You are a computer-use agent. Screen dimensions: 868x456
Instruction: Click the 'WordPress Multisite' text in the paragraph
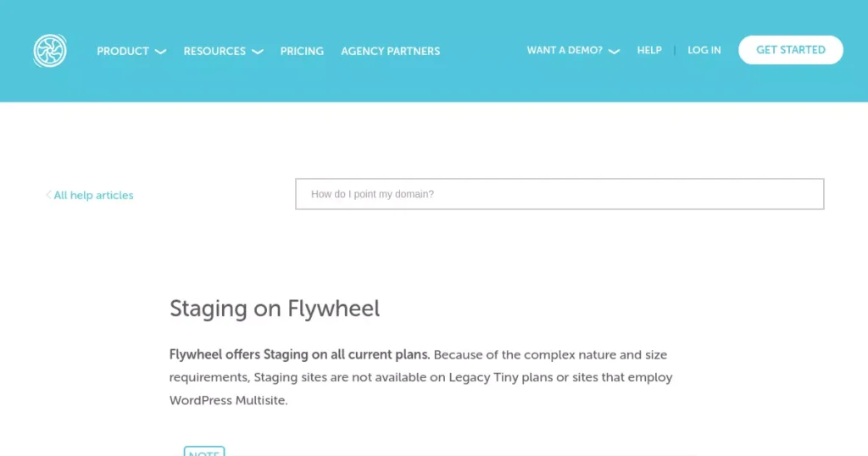coord(227,400)
